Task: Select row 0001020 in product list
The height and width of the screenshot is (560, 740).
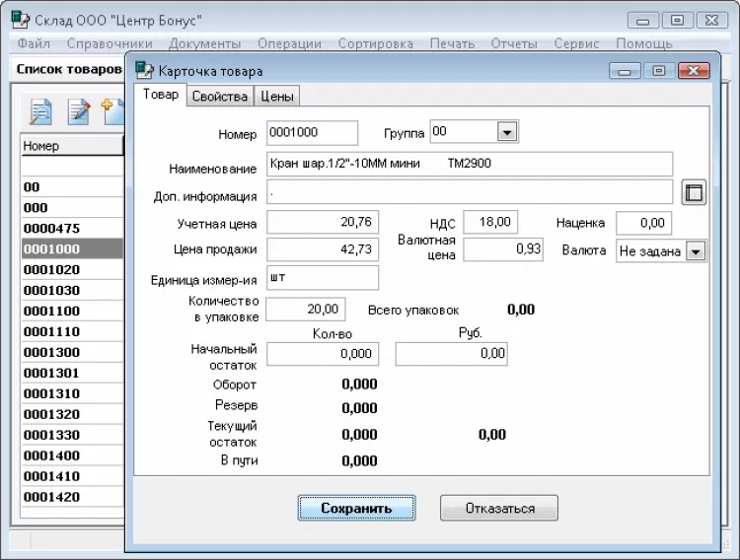Action: 71,269
